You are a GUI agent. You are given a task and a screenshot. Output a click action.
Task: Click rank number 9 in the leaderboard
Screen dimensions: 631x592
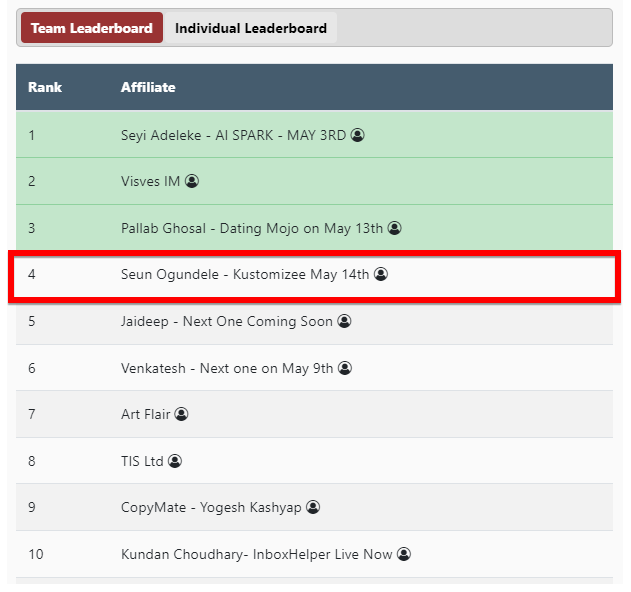click(32, 507)
